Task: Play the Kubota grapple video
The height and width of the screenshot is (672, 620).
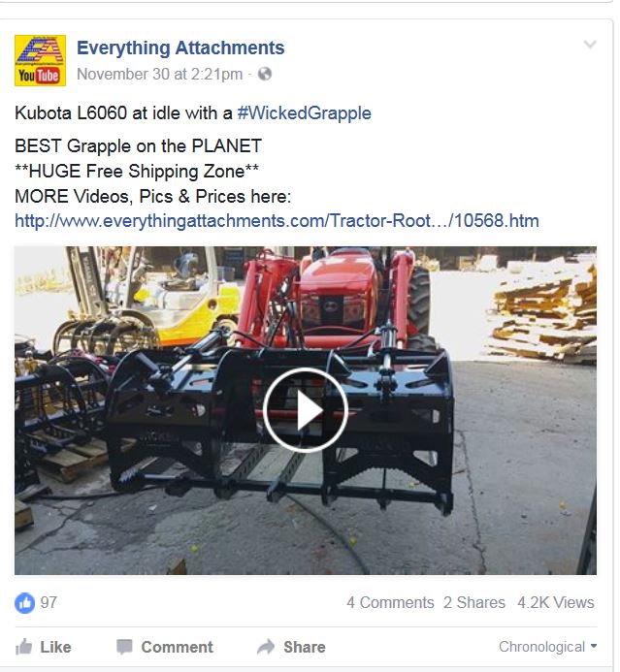Action: pos(305,410)
